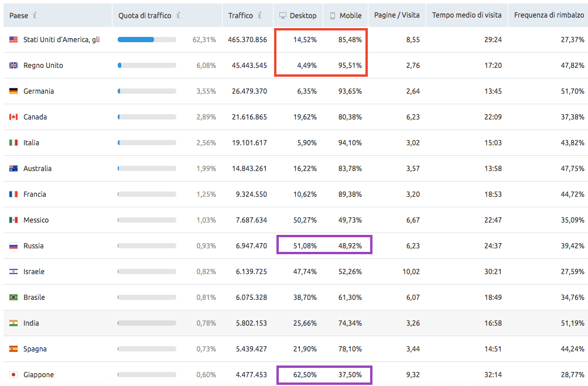This screenshot has height=386, width=588.
Task: Click the info icon next to Paese
Action: 35,16
